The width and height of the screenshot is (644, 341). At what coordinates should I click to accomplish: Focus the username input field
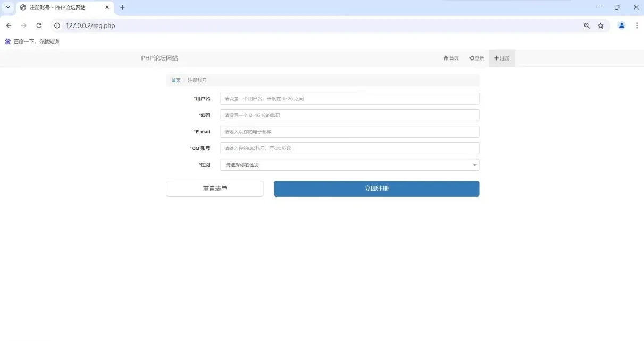[349, 98]
